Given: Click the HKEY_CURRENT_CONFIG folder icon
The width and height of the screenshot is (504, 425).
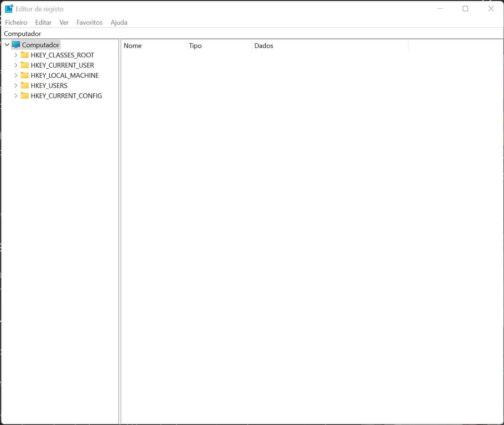Looking at the screenshot, I should coord(25,96).
